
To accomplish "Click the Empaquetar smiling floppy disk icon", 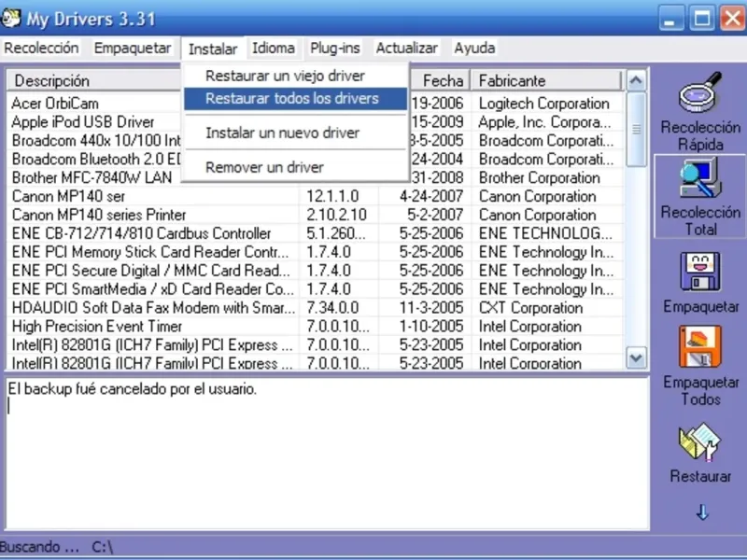I will click(699, 272).
